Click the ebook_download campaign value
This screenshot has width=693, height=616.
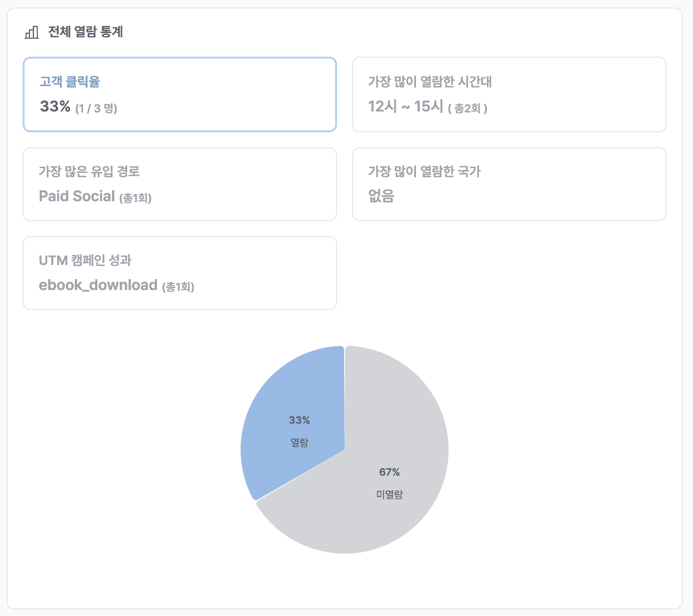98,285
